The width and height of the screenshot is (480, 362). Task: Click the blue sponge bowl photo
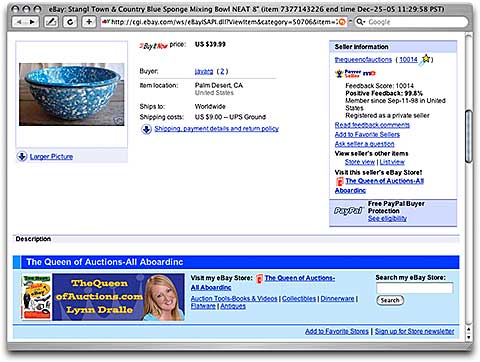(72, 94)
